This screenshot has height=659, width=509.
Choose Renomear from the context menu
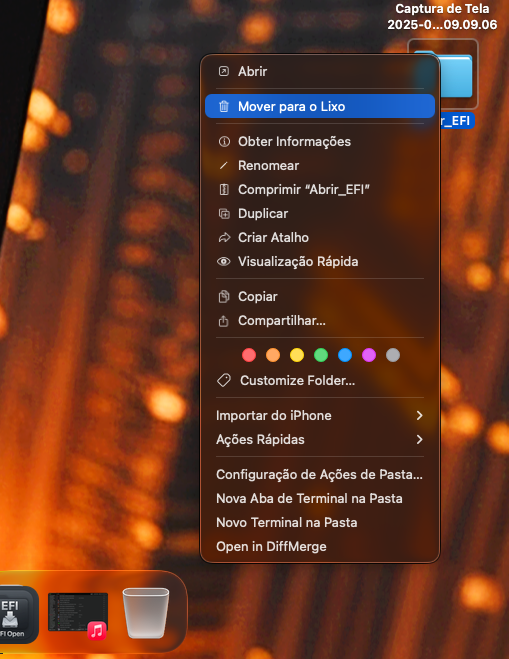[319, 166]
